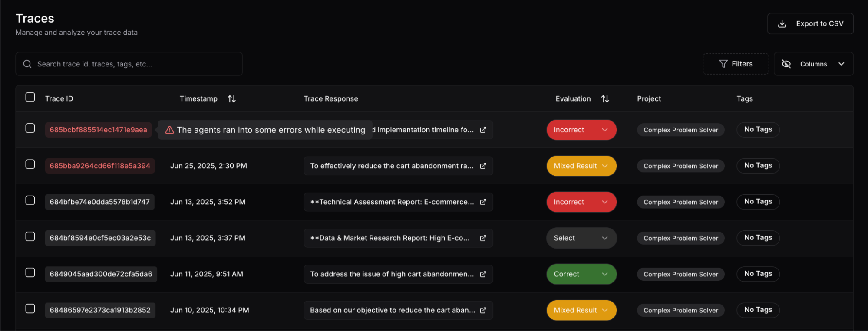Open link icon for Jun 11 trace response
This screenshot has height=331, width=868.
point(483,274)
